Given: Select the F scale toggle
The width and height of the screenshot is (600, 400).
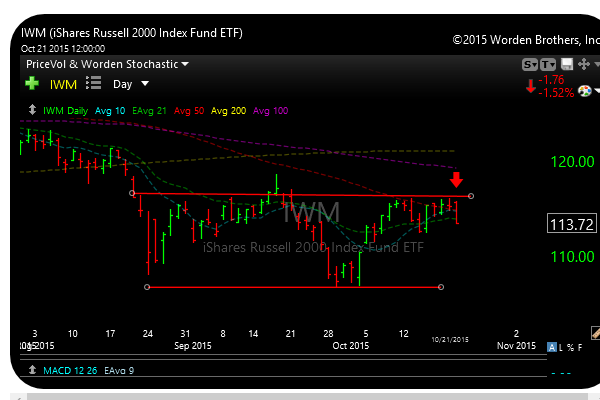Looking at the screenshot, I should pyautogui.click(x=580, y=348).
